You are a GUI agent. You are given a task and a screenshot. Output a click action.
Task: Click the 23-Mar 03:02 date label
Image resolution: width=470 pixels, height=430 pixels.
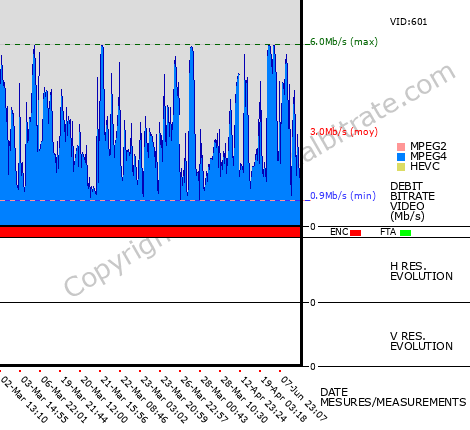tap(163, 400)
